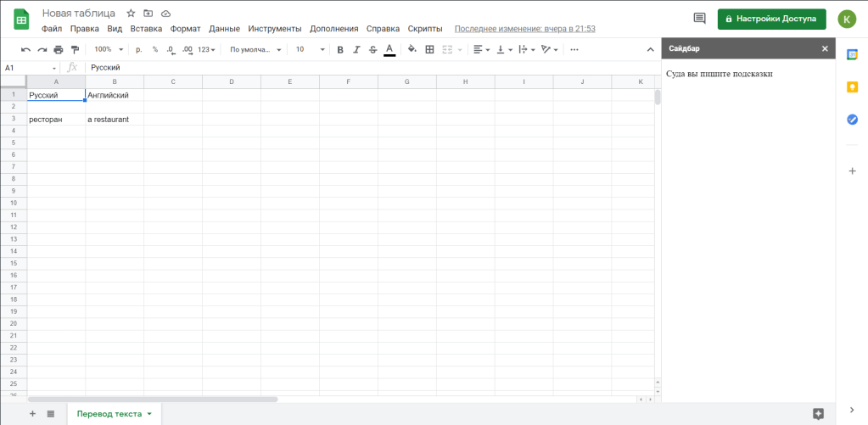The image size is (868, 425).
Task: Close the Сайдбар panel
Action: click(824, 48)
